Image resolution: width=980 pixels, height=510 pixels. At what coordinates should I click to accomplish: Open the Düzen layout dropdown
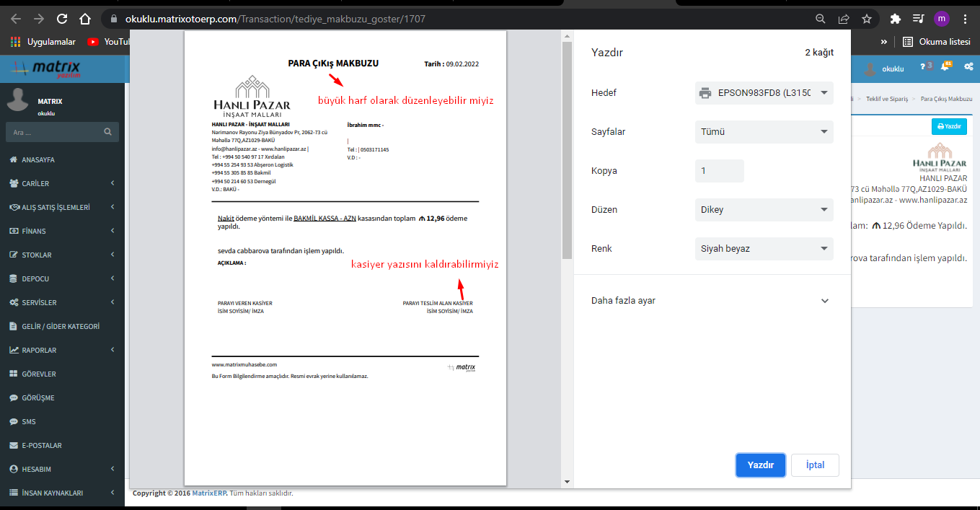pos(764,210)
